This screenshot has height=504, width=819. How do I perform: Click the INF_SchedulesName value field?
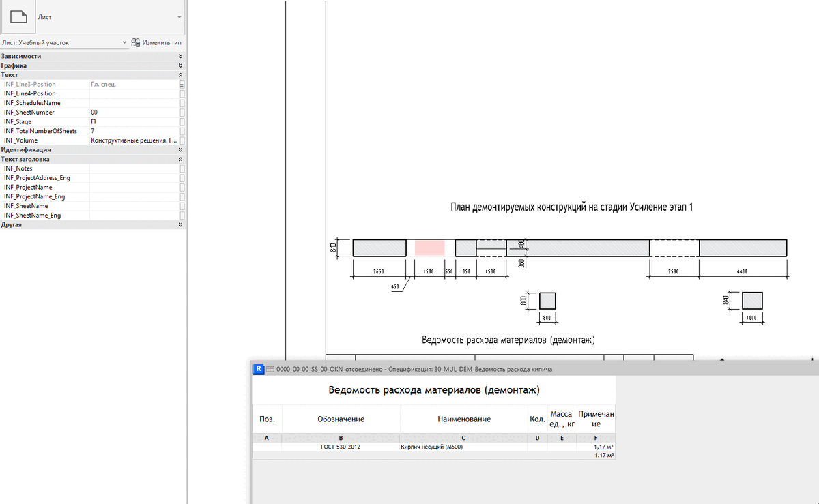134,103
